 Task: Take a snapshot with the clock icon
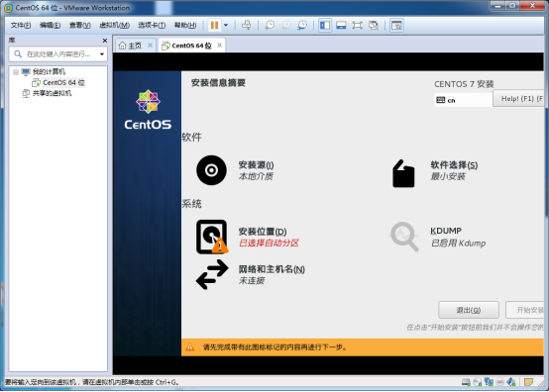pos(270,25)
